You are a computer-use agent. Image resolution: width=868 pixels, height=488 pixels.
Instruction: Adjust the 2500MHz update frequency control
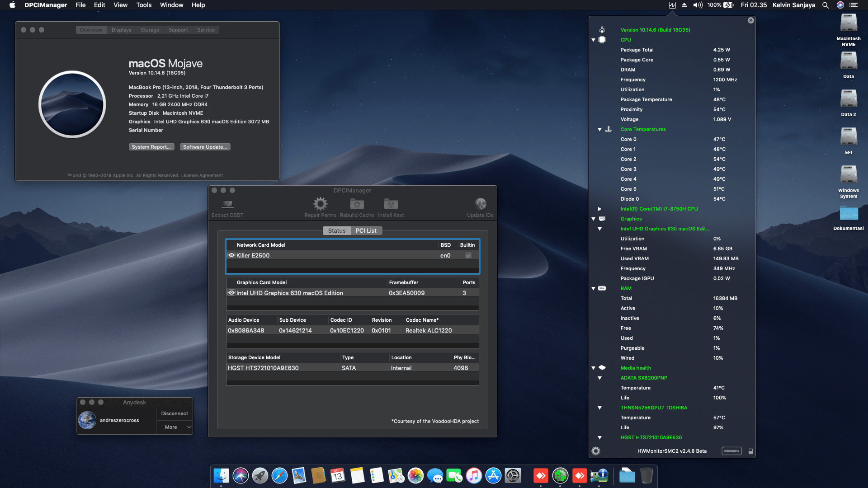pos(731,450)
